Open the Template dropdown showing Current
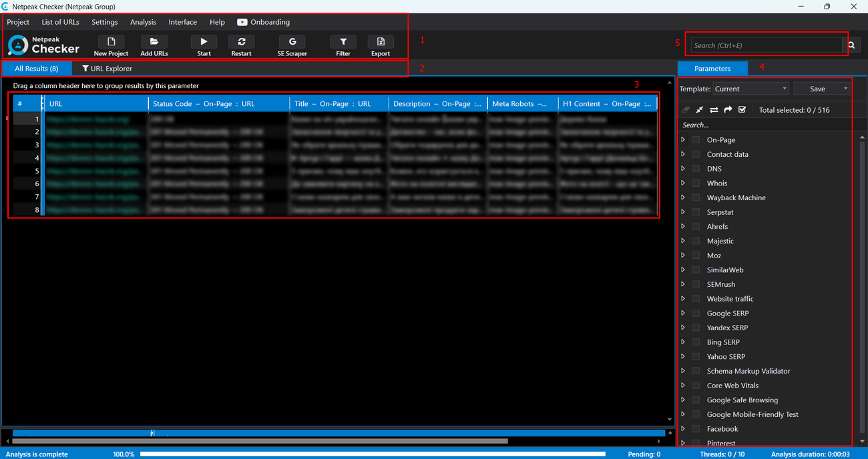The width and height of the screenshot is (868, 459). click(x=750, y=89)
